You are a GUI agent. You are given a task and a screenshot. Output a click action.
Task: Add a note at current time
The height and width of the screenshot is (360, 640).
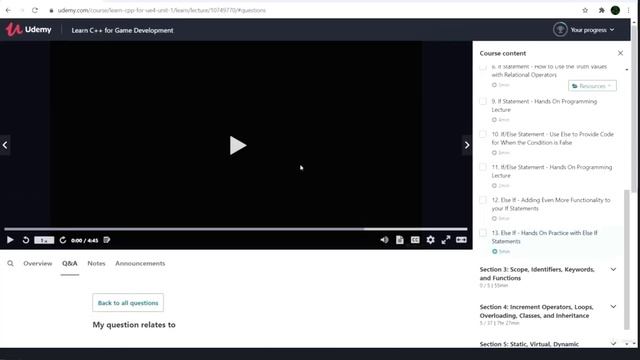click(107, 240)
